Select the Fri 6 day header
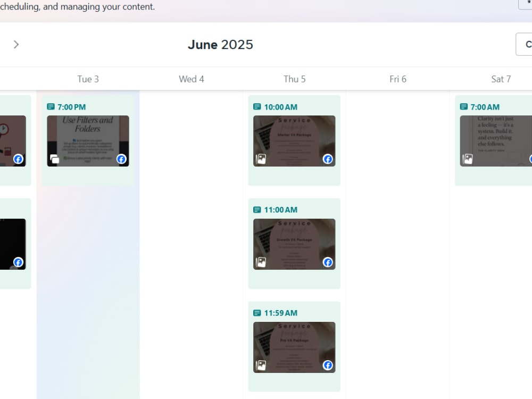Screen dimensions: 532x399 tap(397, 79)
